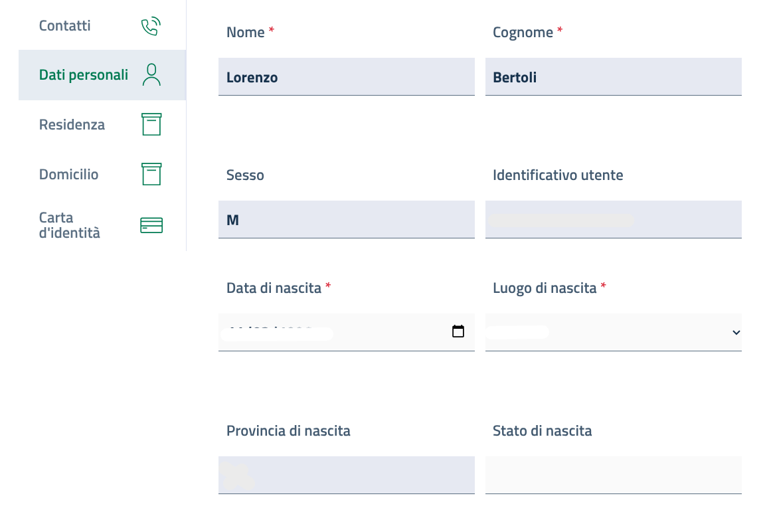Go to the Residenza section
Viewport: 769px width, 532px height.
click(72, 125)
